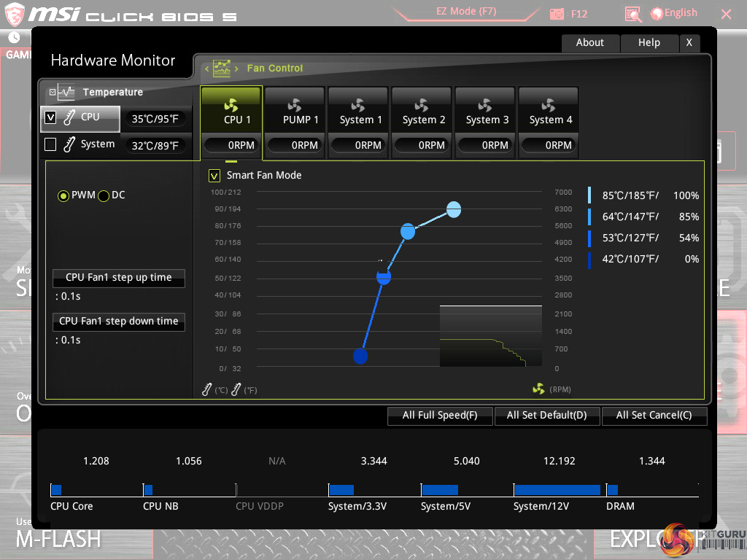
Task: Close Hardware Monitor with the X button
Action: pos(689,43)
